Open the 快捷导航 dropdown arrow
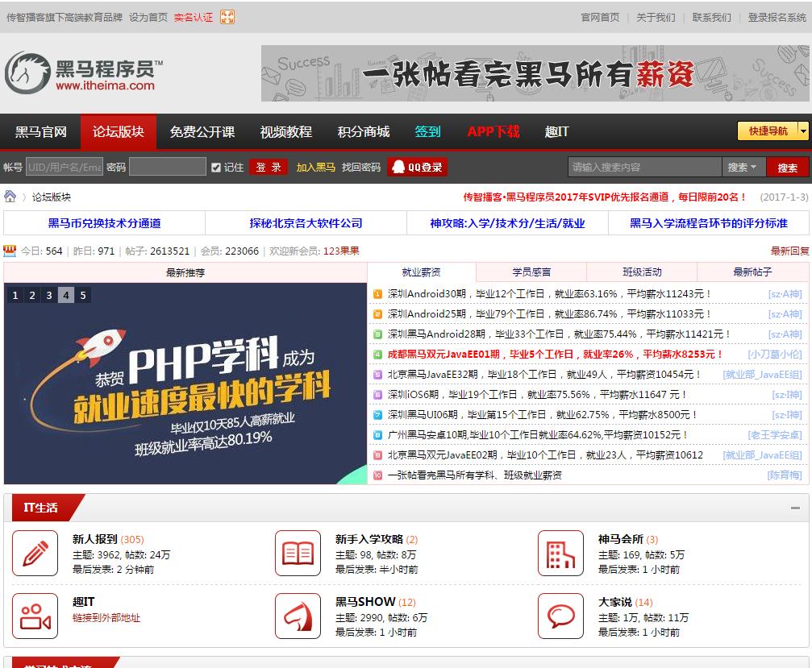Viewport: 812px width, 668px height. coord(803,131)
